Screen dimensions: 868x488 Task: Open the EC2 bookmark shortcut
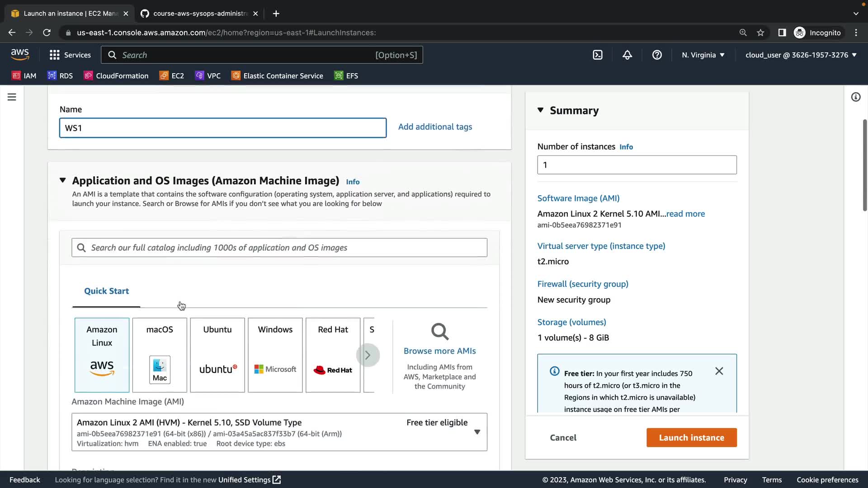pos(172,76)
